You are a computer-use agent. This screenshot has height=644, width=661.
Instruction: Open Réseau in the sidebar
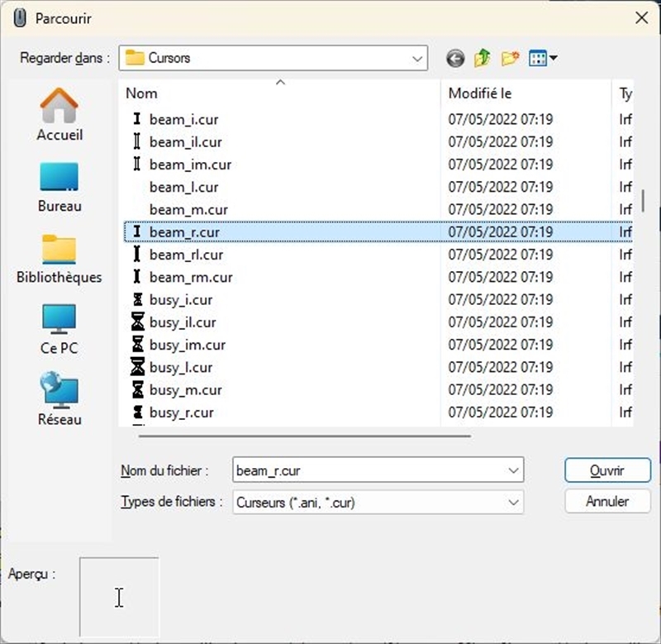pyautogui.click(x=59, y=400)
